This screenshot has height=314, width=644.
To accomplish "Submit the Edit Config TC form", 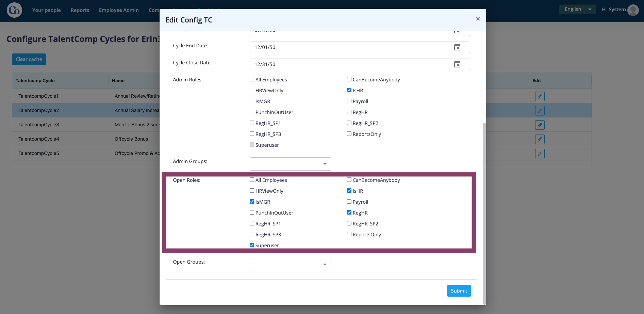I will pyautogui.click(x=459, y=291).
